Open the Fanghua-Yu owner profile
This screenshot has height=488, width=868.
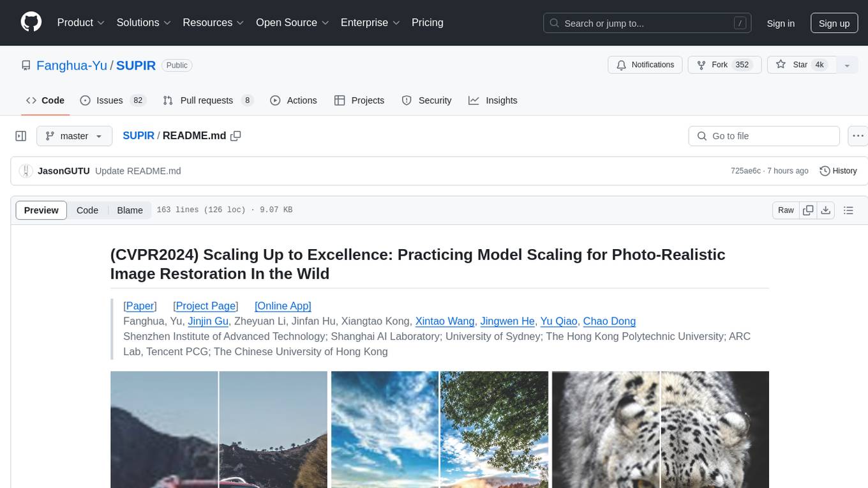(x=72, y=65)
